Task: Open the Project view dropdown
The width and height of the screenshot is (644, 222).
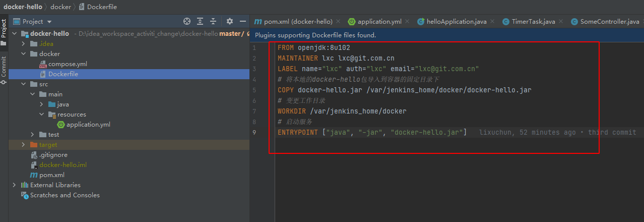Action: 49,22
